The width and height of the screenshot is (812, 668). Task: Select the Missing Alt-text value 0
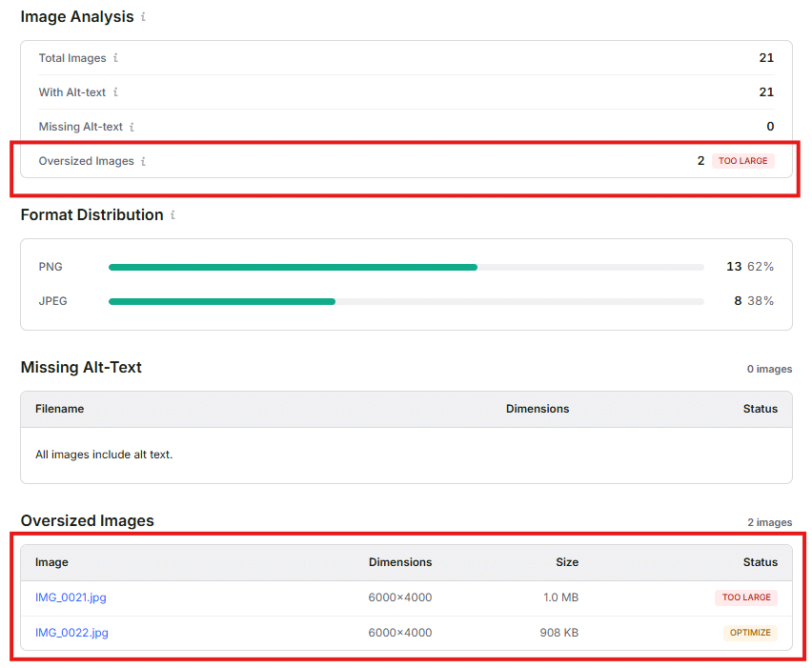[x=771, y=127]
